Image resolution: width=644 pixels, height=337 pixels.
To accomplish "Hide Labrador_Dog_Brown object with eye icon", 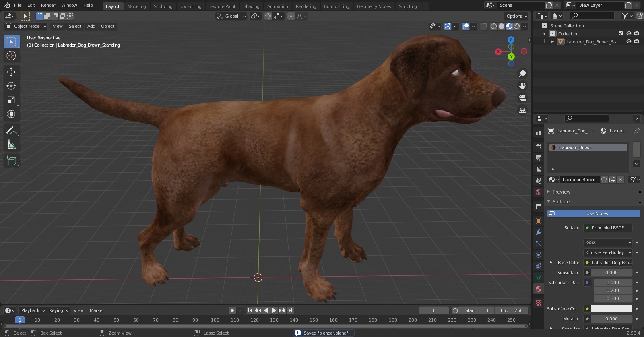I will pos(629,41).
